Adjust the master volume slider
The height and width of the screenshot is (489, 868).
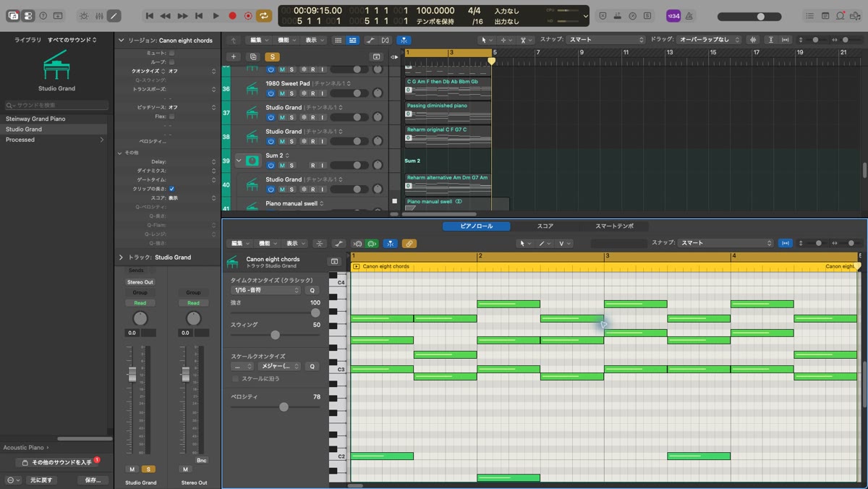click(749, 16)
